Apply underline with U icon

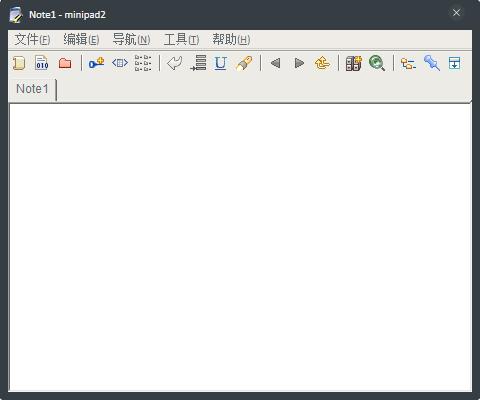point(221,63)
